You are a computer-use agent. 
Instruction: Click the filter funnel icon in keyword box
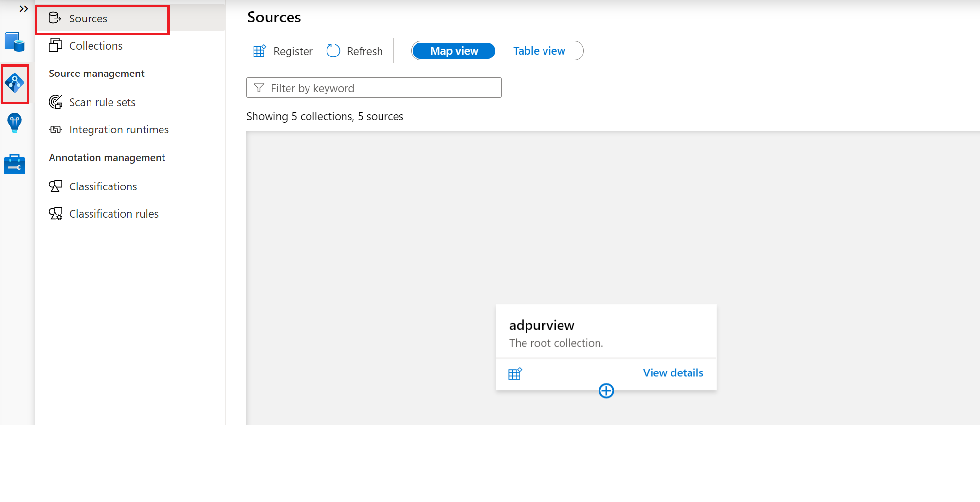tap(258, 88)
